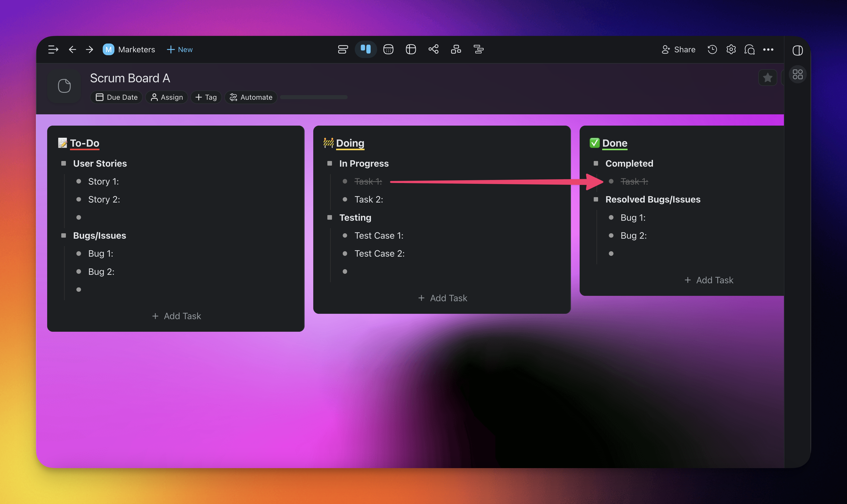Collapse the User Stories section bullet

click(x=64, y=163)
